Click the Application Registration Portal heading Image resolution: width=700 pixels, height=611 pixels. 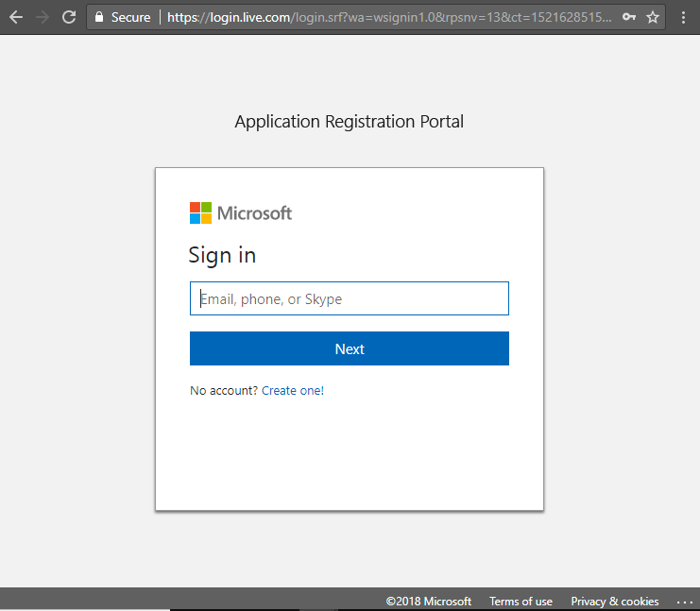point(350,122)
